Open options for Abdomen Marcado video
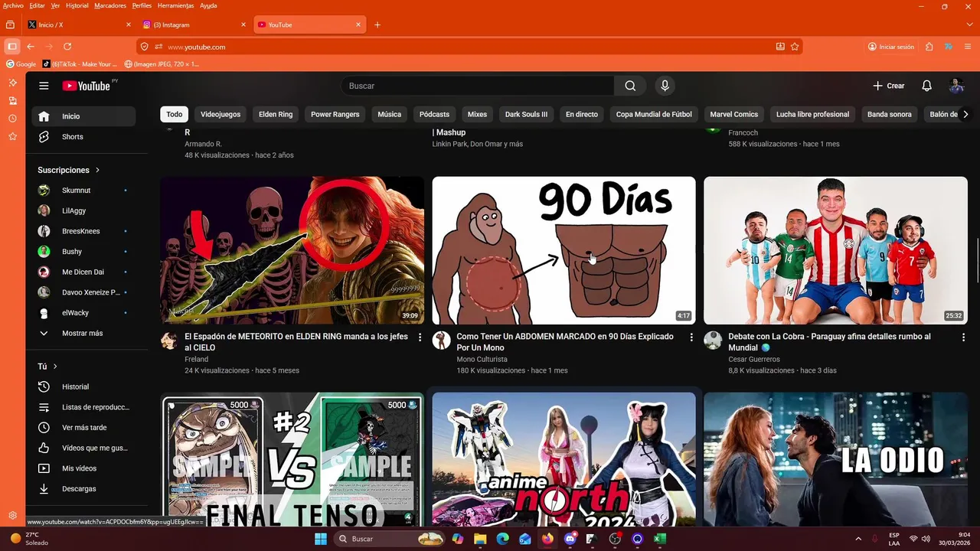Image resolution: width=980 pixels, height=551 pixels. [691, 337]
